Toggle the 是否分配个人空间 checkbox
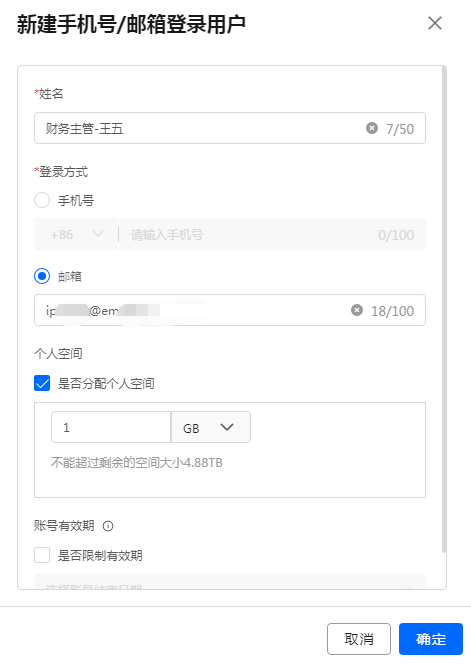Image resolution: width=471 pixels, height=664 pixels. pyautogui.click(x=42, y=383)
